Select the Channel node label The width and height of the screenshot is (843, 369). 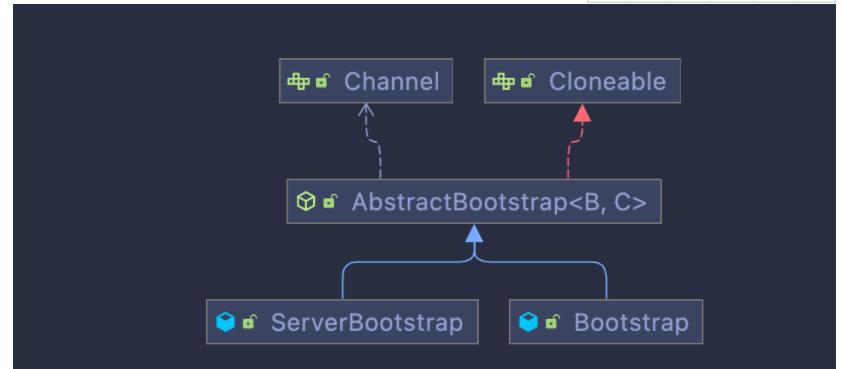click(391, 82)
